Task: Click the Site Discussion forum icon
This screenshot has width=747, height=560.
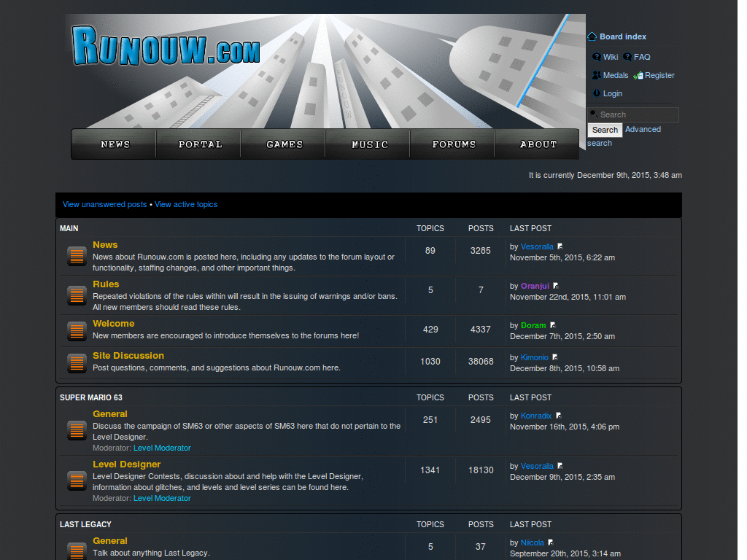Action: click(77, 362)
